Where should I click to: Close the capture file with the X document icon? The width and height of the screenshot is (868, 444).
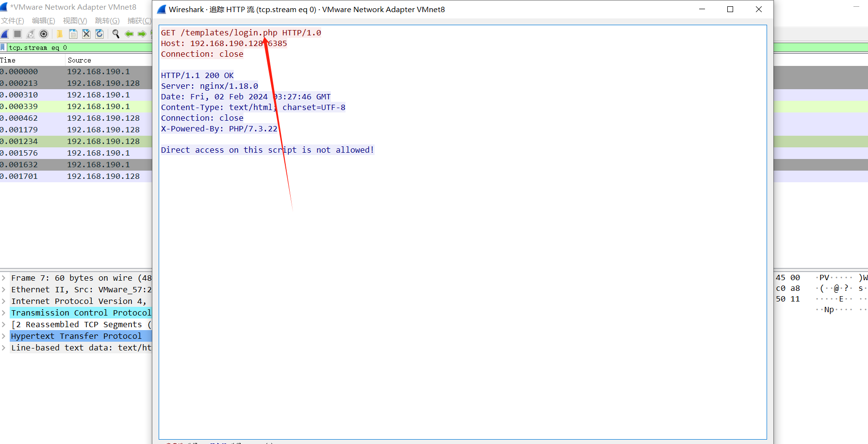click(x=86, y=34)
